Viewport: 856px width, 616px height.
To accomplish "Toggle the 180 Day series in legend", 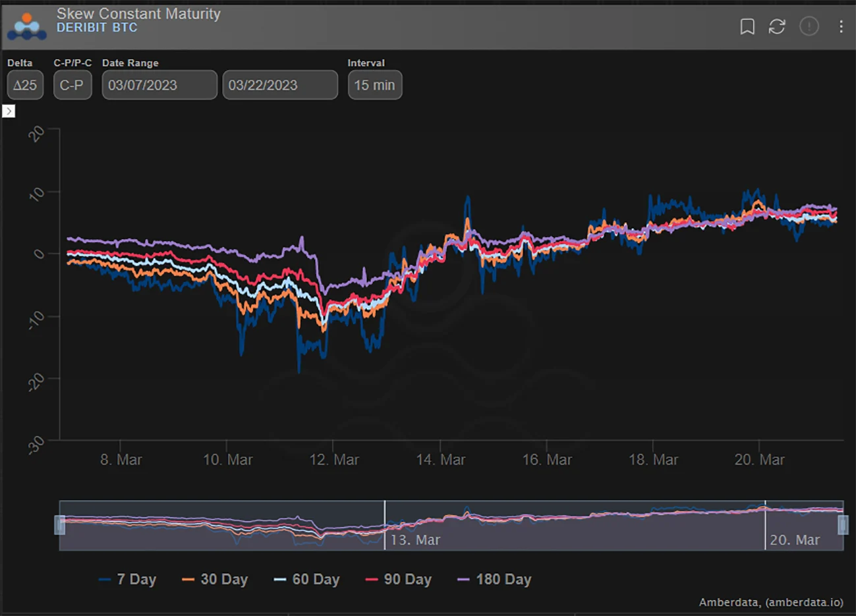I will click(x=494, y=579).
